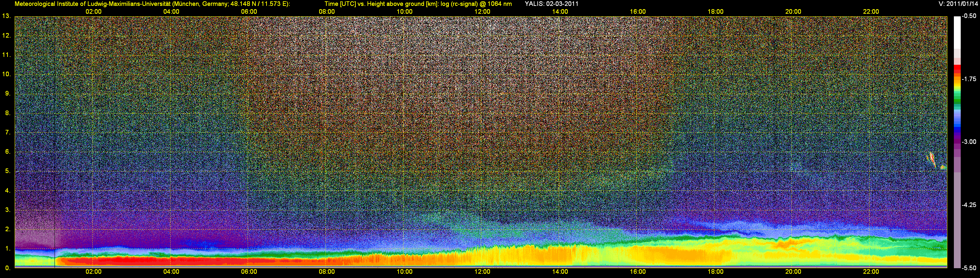Select the -3.00 colorbar scale value
980x278 pixels.
click(x=969, y=142)
